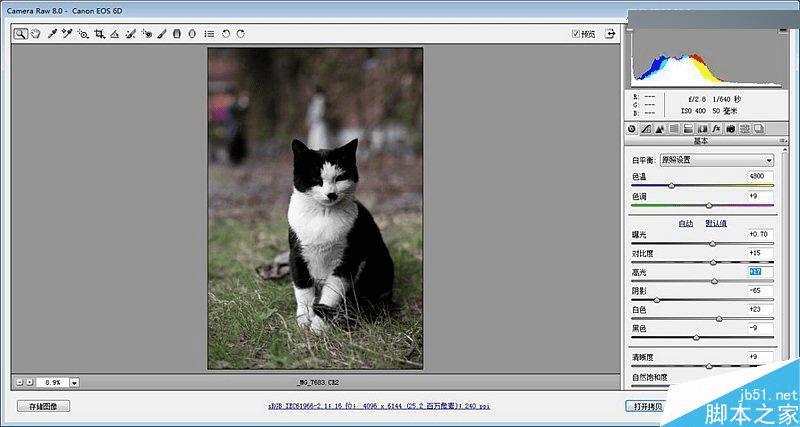
Task: Select the Graduated Filter tool
Action: 177,34
